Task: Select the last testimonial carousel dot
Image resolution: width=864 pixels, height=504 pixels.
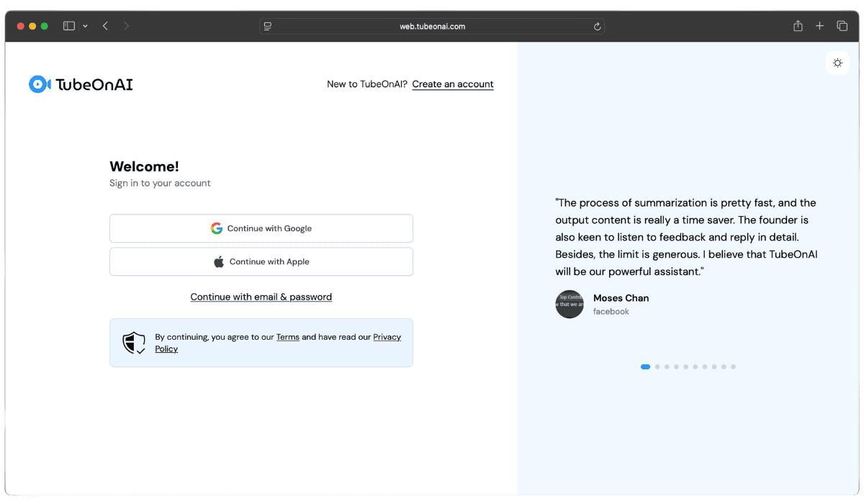Action: tap(733, 367)
